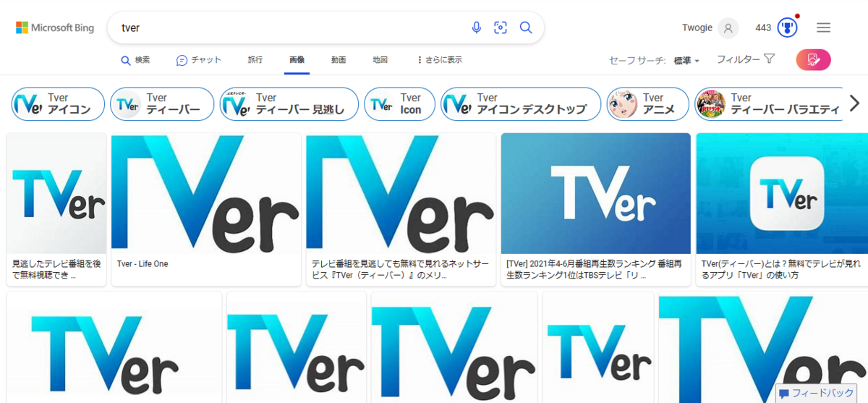The image size is (868, 403).
Task: Click the Microsoft Bing logo
Action: click(x=55, y=27)
